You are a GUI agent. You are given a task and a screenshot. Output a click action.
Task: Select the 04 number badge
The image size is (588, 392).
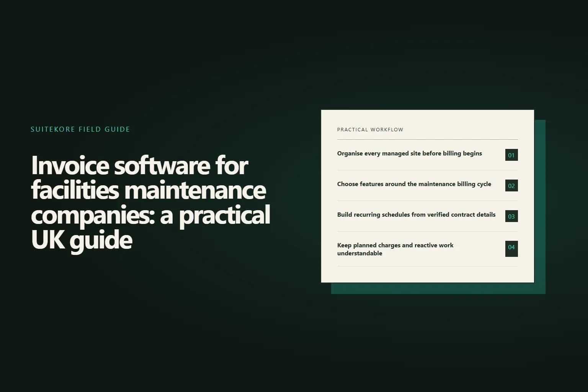tap(511, 249)
